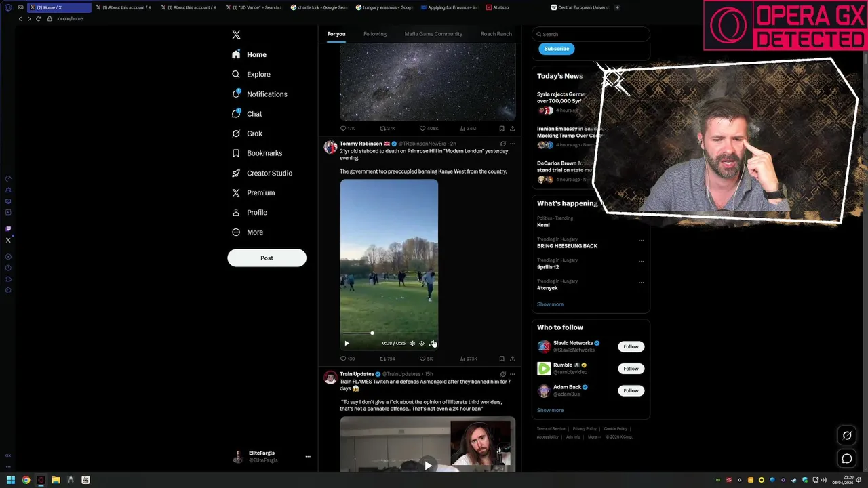
Task: Click the x.com/home address bar
Action: [x=70, y=19]
